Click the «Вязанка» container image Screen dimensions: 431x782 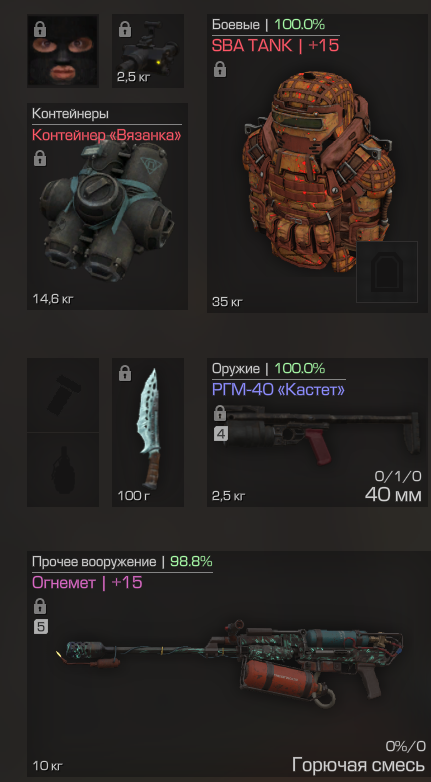(x=106, y=211)
